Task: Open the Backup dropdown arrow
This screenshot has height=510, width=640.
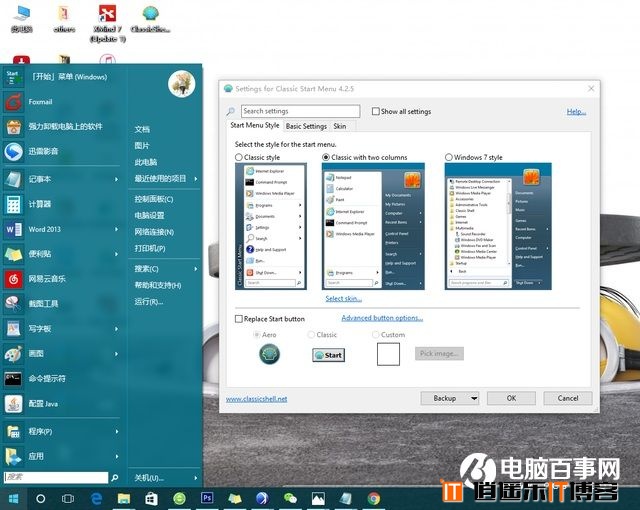Action: (x=473, y=398)
